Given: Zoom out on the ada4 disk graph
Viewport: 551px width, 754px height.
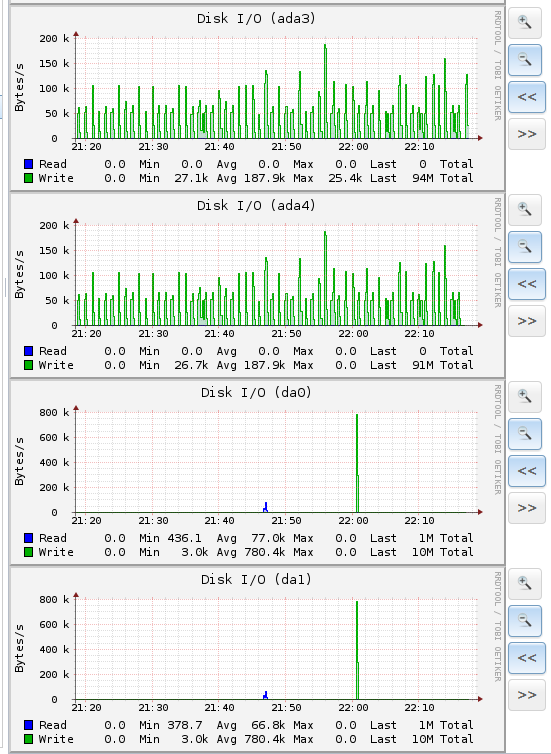Looking at the screenshot, I should [x=525, y=246].
